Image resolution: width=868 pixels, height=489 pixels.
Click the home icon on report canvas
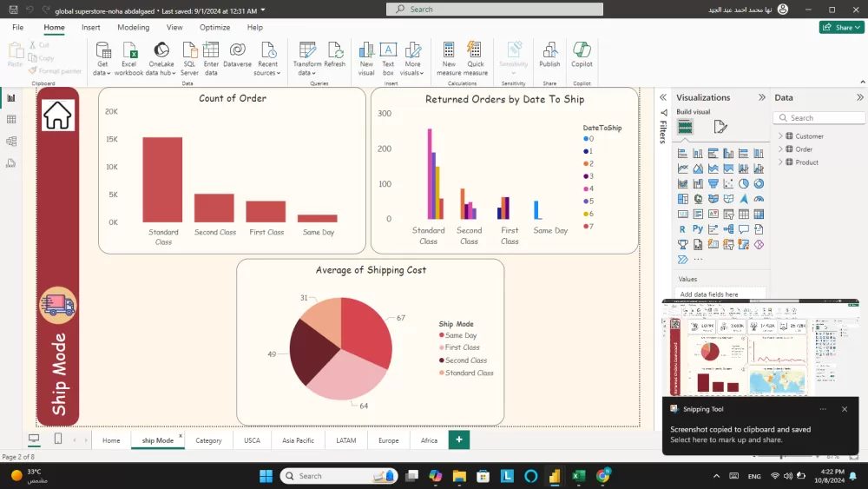[58, 116]
